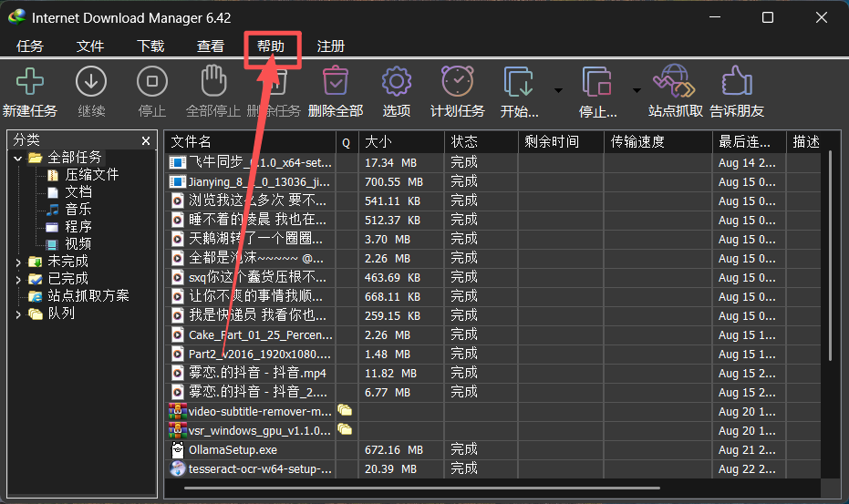Click queue icon in vsr_windows_gpu row

coord(345,430)
